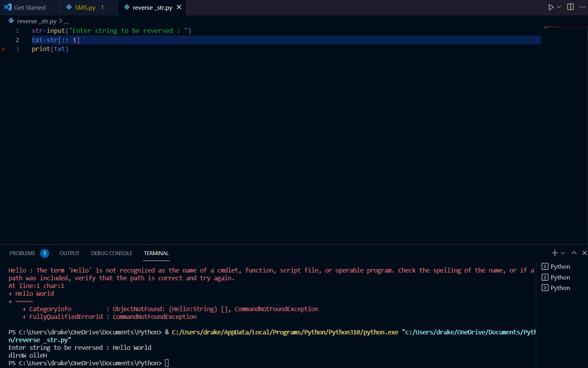
Task: Open the launch profile dropdown chevron
Action: 563,253
